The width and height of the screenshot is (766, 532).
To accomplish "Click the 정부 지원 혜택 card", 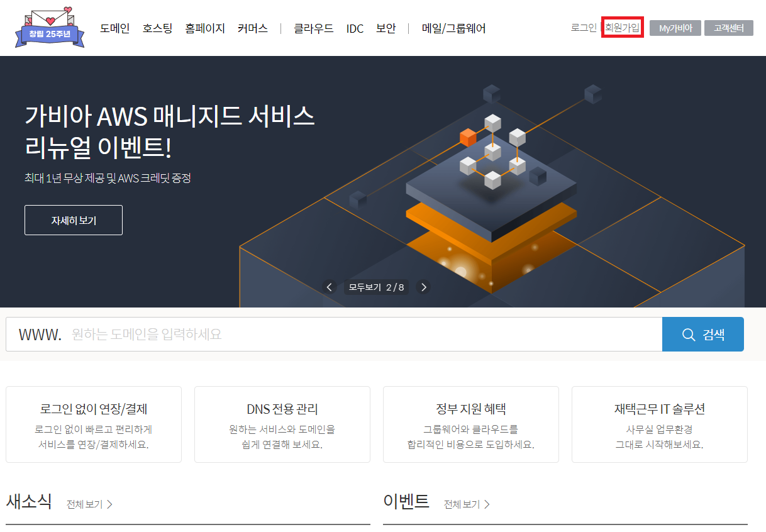I will tap(471, 424).
